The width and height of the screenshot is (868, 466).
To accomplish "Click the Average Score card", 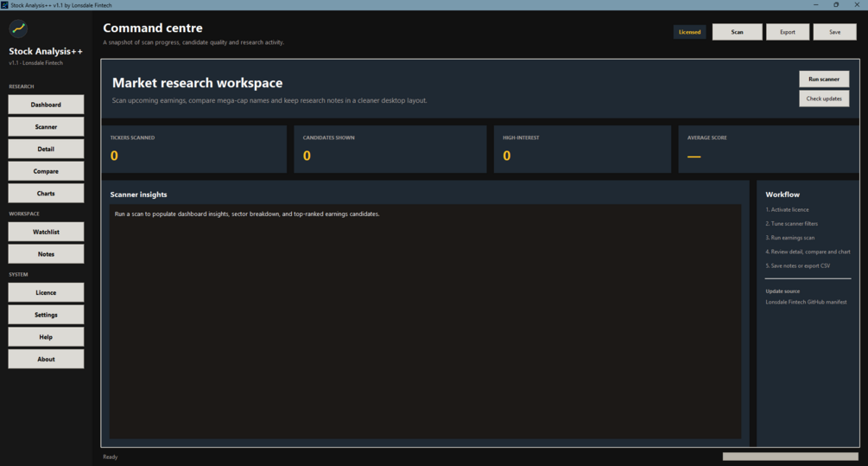I will click(x=769, y=149).
